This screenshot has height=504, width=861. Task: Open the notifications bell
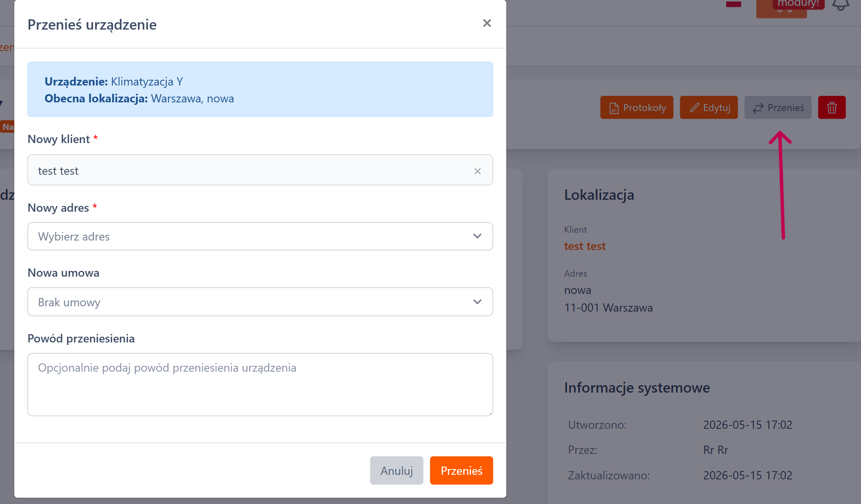(840, 5)
